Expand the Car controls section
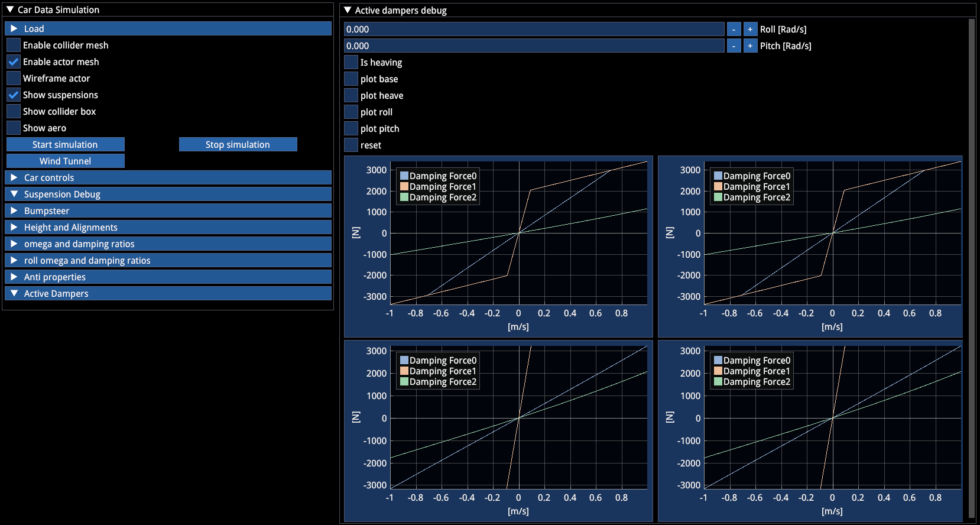This screenshot has height=525, width=980. (x=168, y=177)
